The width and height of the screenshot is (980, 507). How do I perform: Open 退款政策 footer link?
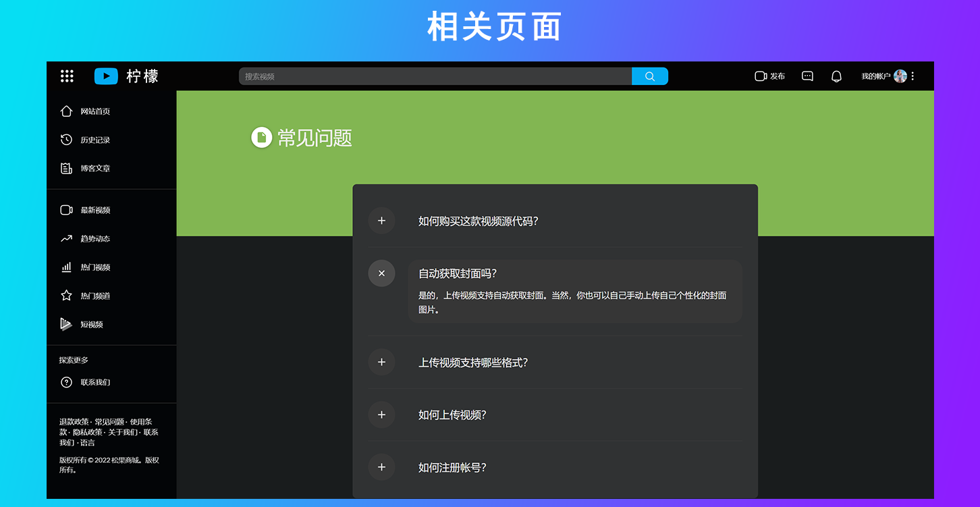74,422
